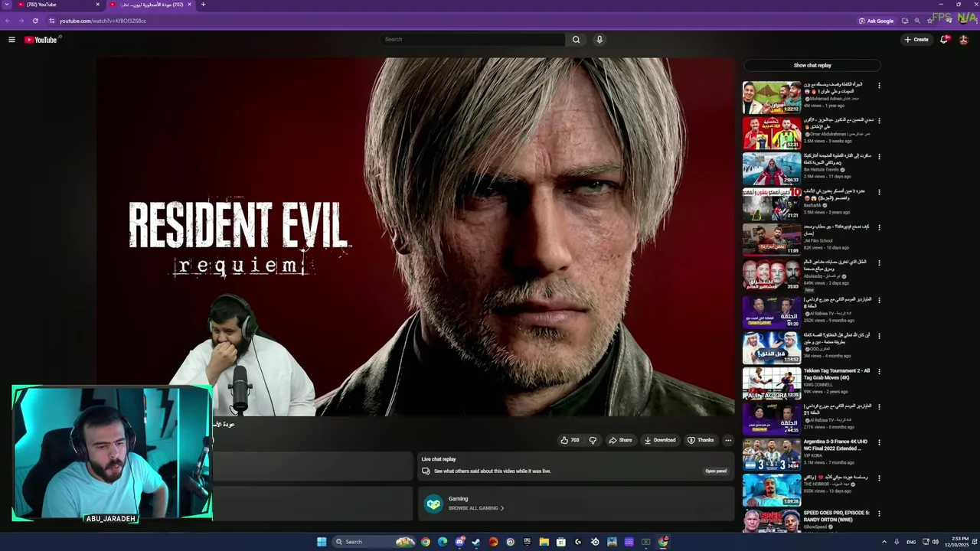Open Steam from the taskbar

[x=476, y=542]
